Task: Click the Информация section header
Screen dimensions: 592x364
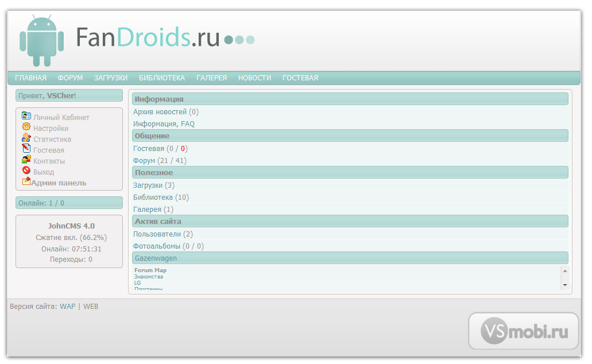Action: tap(350, 99)
